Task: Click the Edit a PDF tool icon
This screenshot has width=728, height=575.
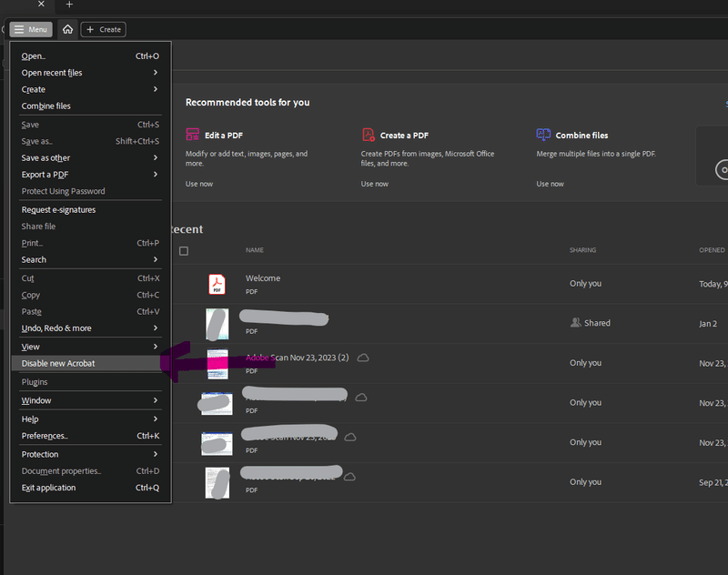Action: [x=193, y=135]
